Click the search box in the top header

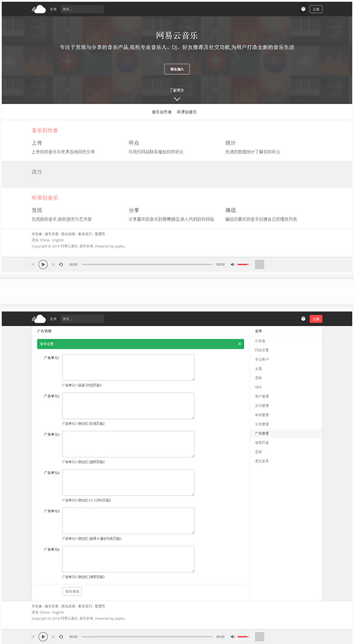(82, 9)
